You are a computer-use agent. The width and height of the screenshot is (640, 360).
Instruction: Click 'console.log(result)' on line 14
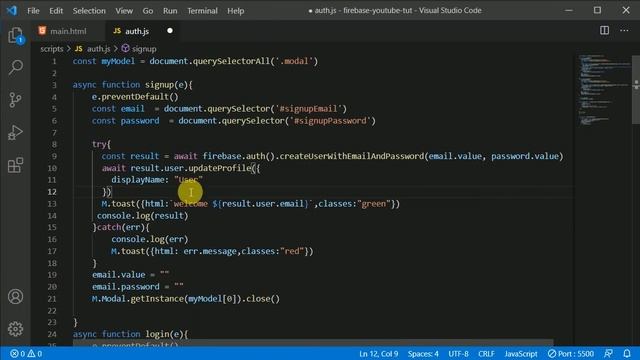pos(142,216)
